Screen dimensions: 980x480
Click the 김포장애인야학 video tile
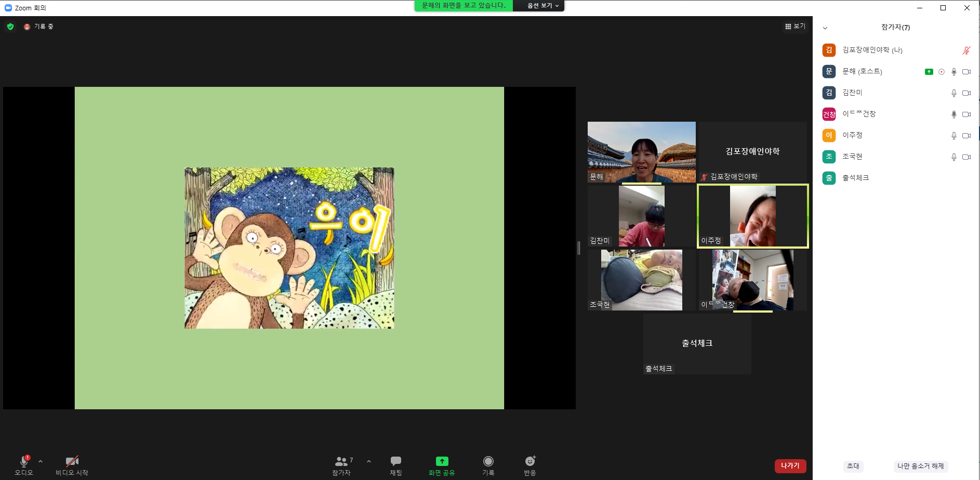[x=753, y=152]
